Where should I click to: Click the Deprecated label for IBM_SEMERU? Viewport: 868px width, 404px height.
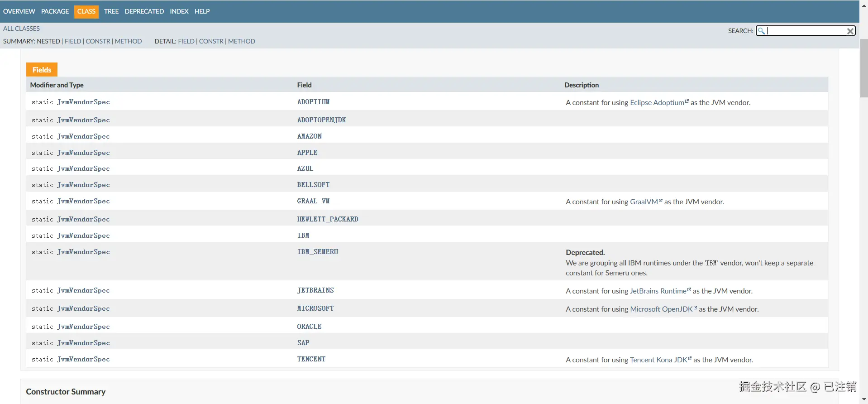[585, 253]
